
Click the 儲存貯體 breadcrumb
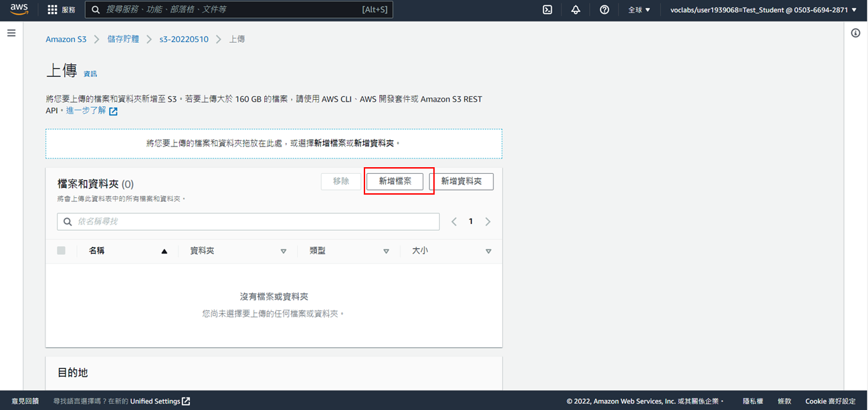[123, 39]
